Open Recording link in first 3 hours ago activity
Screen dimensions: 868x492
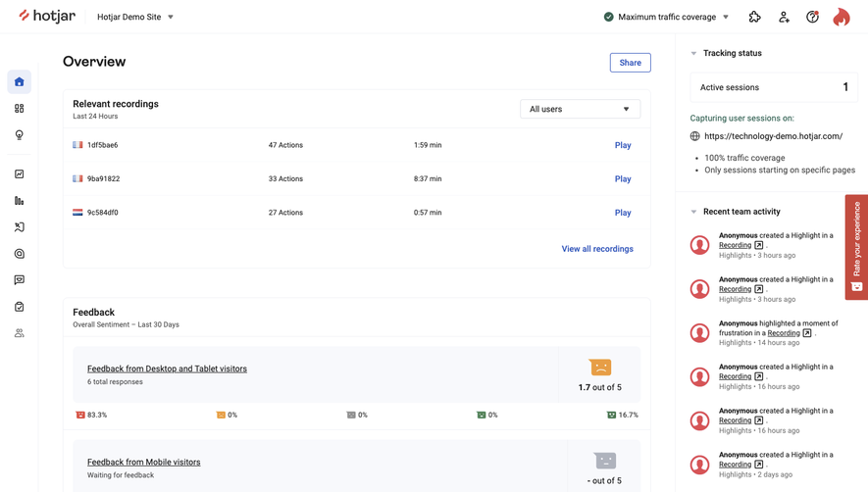tap(736, 245)
